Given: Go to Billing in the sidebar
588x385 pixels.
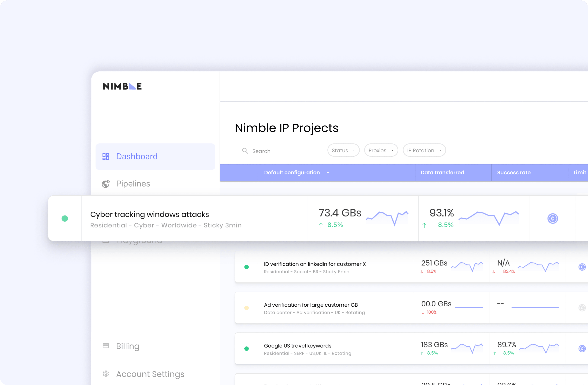Looking at the screenshot, I should point(128,346).
